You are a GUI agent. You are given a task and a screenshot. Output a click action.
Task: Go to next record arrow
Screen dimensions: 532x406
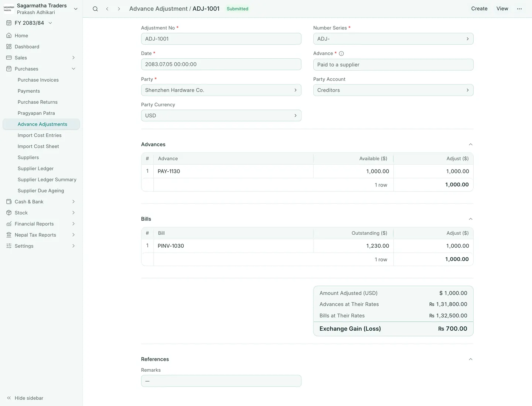(x=119, y=9)
